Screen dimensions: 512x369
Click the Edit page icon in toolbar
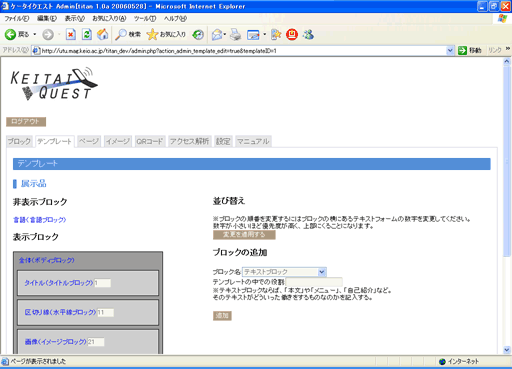[253, 35]
